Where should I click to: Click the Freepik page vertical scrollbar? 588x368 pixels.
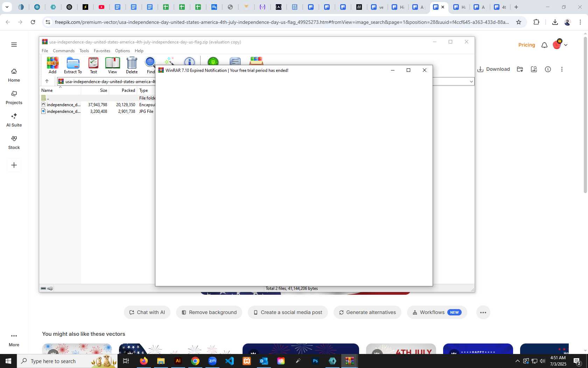[585, 114]
